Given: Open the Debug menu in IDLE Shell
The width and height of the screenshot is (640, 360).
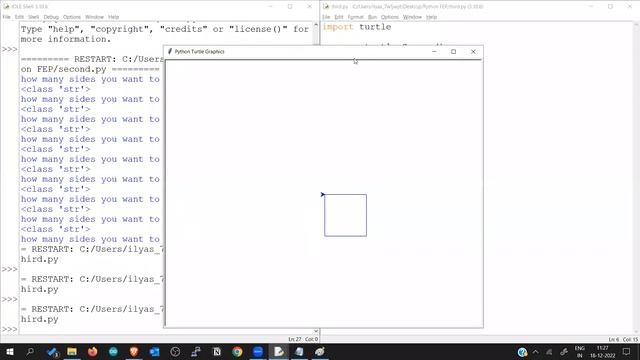Looking at the screenshot, I should tap(51, 17).
